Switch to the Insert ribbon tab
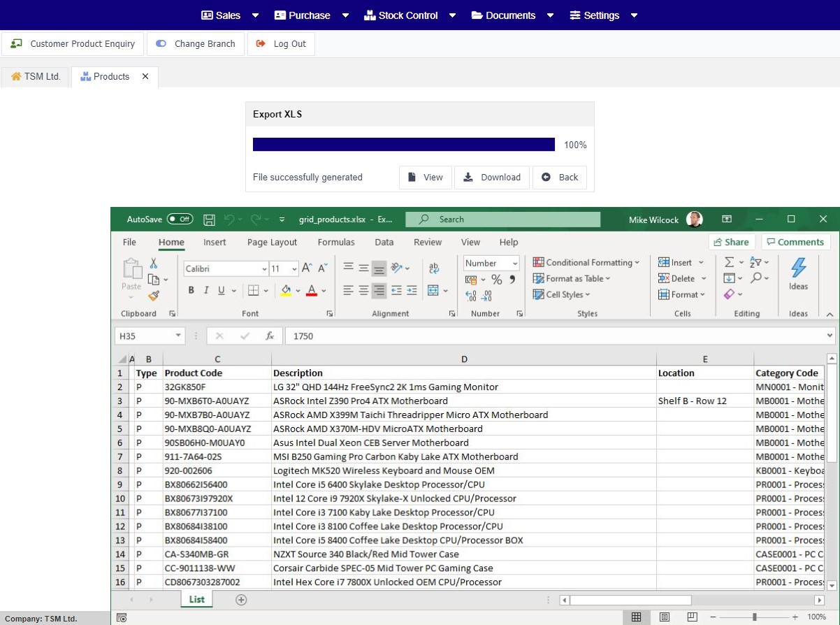Image resolution: width=840 pixels, height=625 pixels. click(215, 243)
